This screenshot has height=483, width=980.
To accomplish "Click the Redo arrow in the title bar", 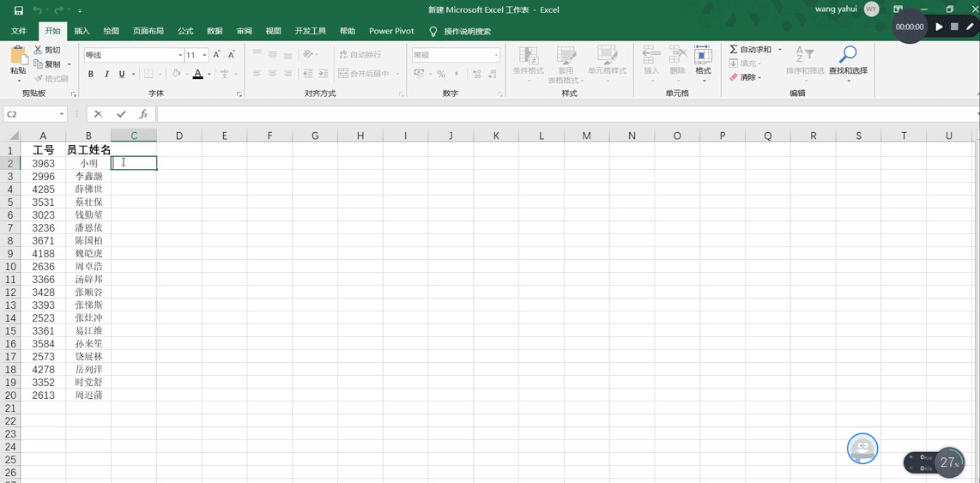I will click(58, 10).
